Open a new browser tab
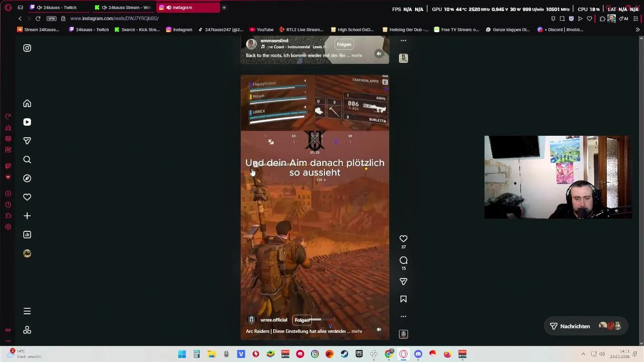 (x=224, y=8)
